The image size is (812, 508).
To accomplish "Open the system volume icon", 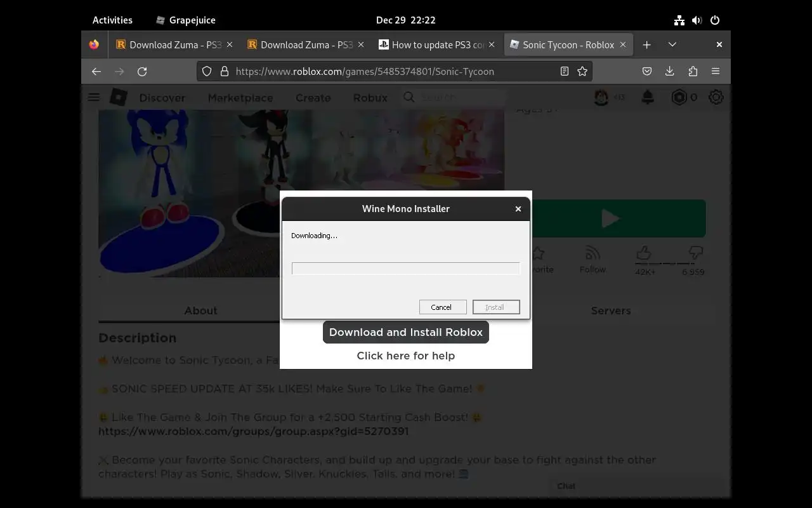I will (697, 20).
